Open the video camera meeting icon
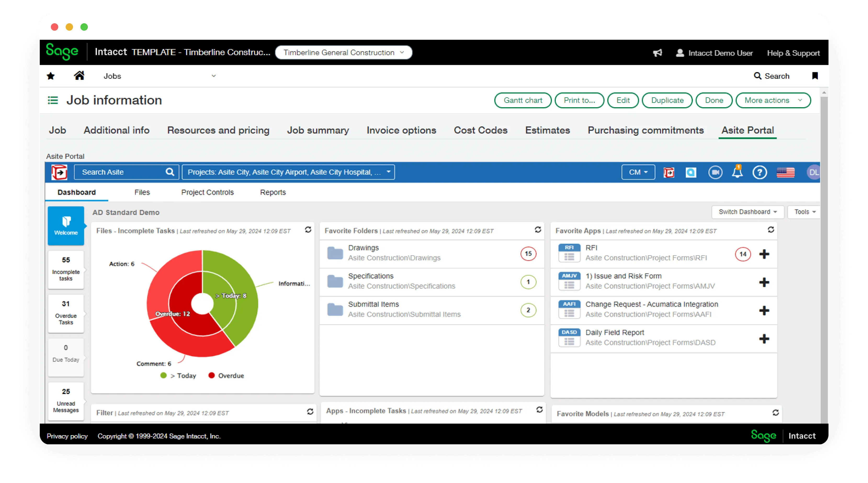Image resolution: width=868 pixels, height=483 pixels. [x=715, y=172]
